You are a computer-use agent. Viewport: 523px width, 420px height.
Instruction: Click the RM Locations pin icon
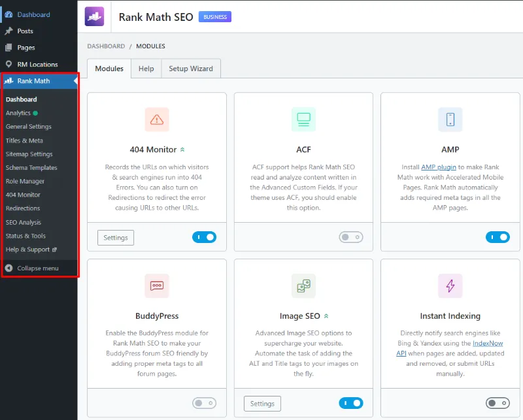pyautogui.click(x=8, y=65)
